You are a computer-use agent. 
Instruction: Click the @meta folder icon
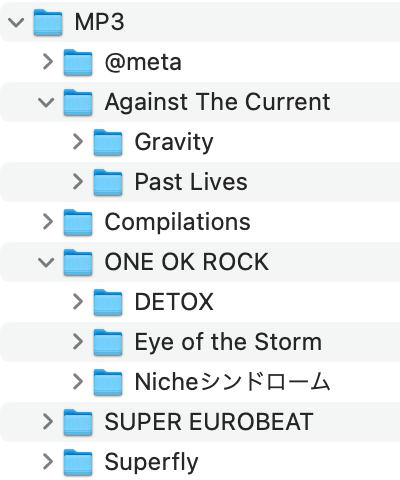click(78, 62)
